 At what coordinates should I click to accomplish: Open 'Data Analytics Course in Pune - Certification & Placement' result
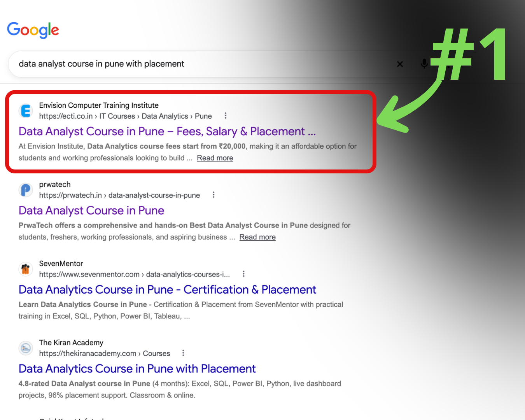click(167, 290)
